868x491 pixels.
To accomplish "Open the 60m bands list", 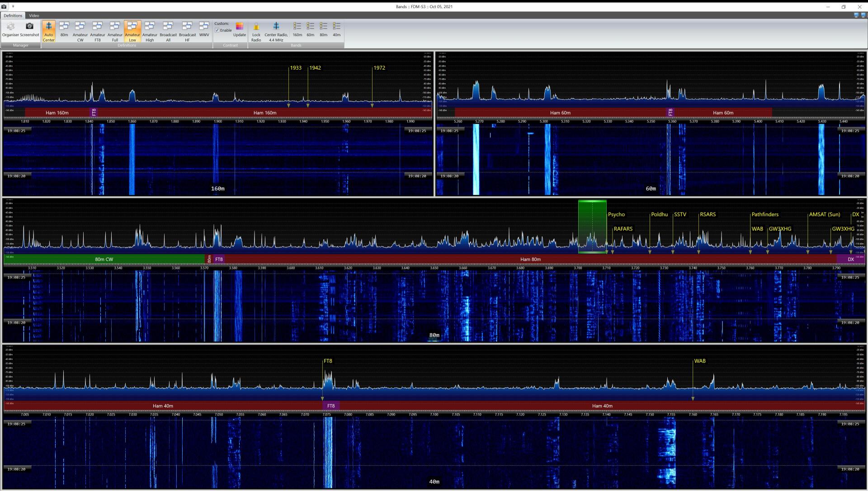I will coord(310,31).
